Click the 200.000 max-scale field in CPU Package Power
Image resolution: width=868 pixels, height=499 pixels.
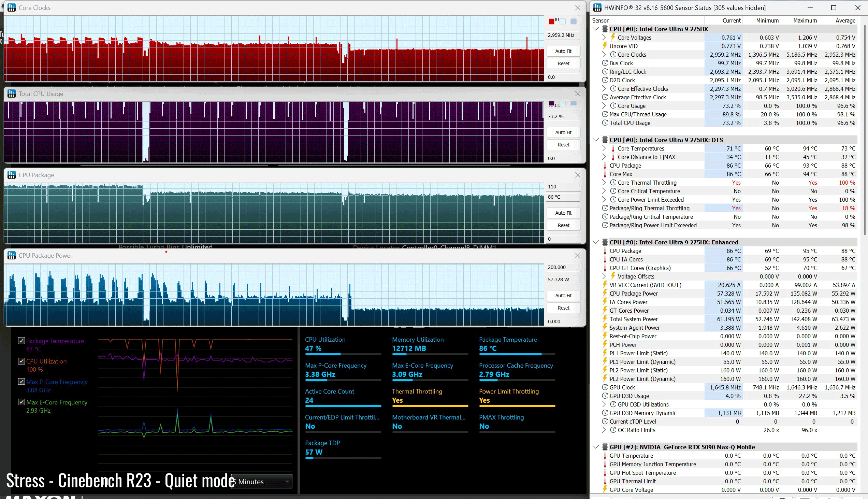(563, 267)
